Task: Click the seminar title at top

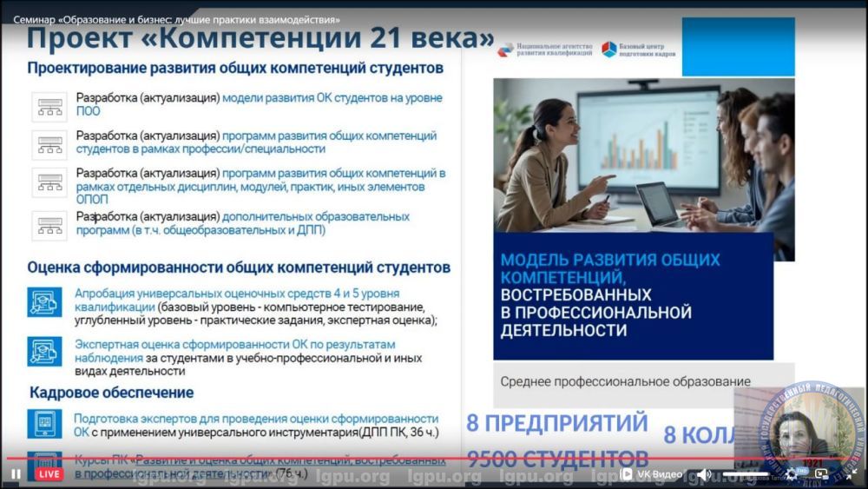Action: click(176, 19)
